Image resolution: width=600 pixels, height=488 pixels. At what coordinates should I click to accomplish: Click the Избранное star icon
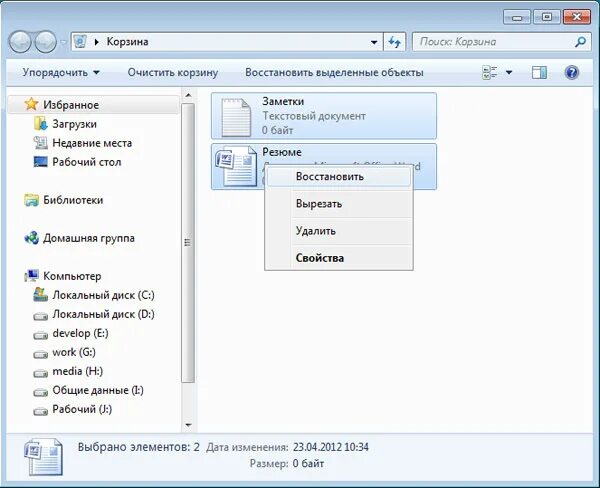[31, 104]
